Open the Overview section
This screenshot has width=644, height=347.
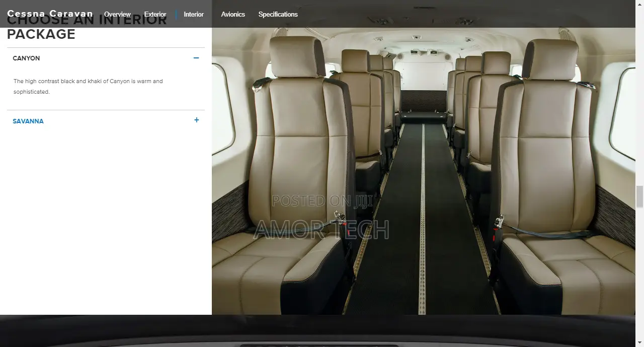[x=117, y=14]
